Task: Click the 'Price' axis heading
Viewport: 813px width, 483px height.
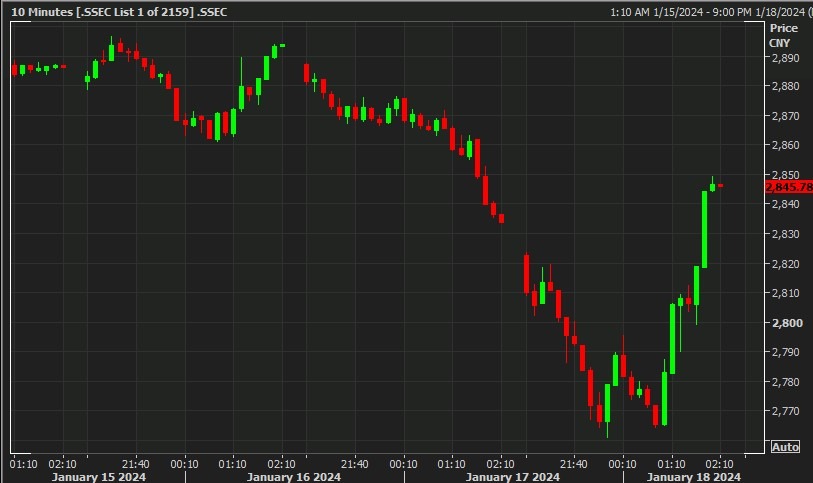Action: tap(783, 28)
